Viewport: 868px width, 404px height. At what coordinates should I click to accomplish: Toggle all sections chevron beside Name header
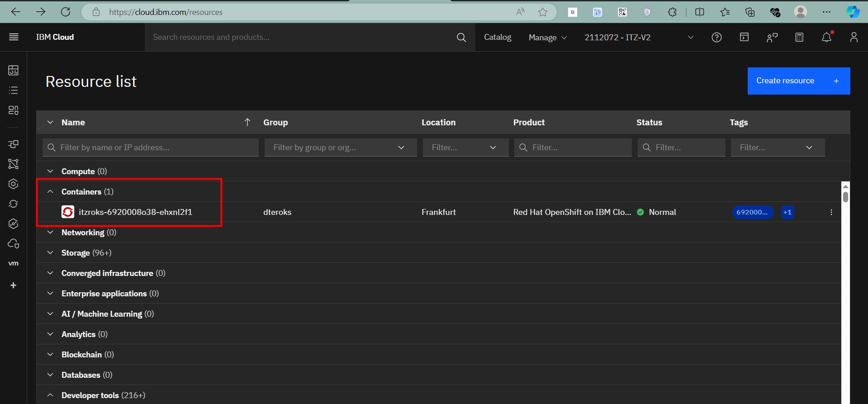(x=50, y=123)
